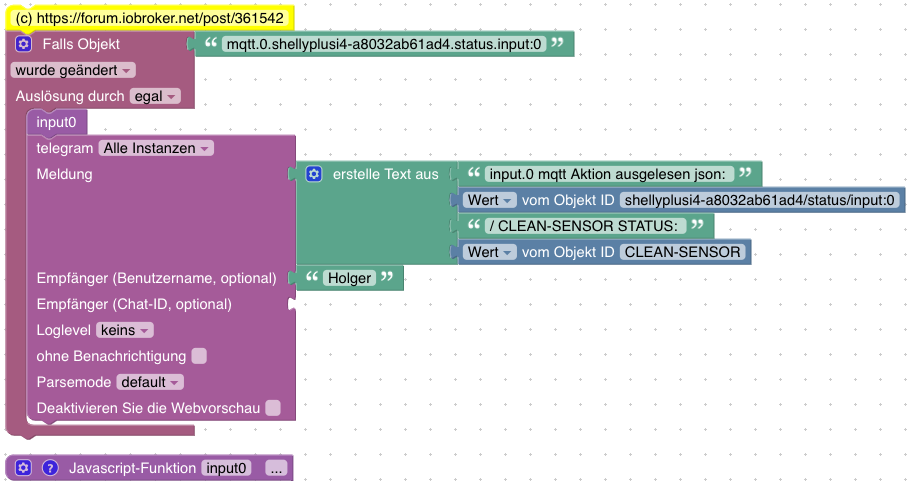Image resolution: width=917 pixels, height=486 pixels.
Task: Click the erstelle Text aus label
Action: pyautogui.click(x=385, y=174)
